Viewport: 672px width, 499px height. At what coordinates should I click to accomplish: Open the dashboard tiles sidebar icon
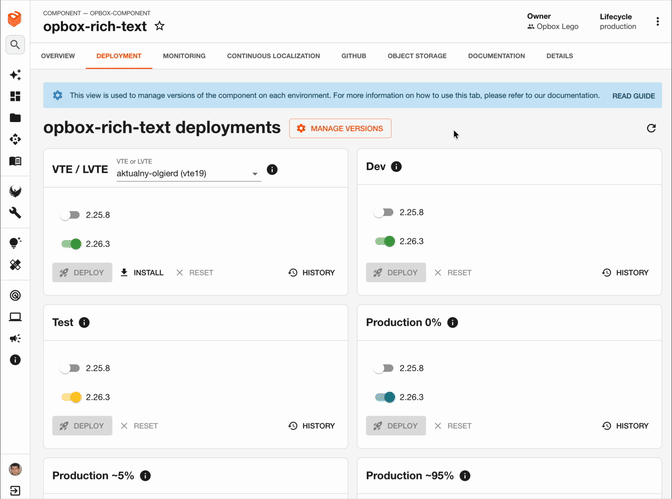15,96
